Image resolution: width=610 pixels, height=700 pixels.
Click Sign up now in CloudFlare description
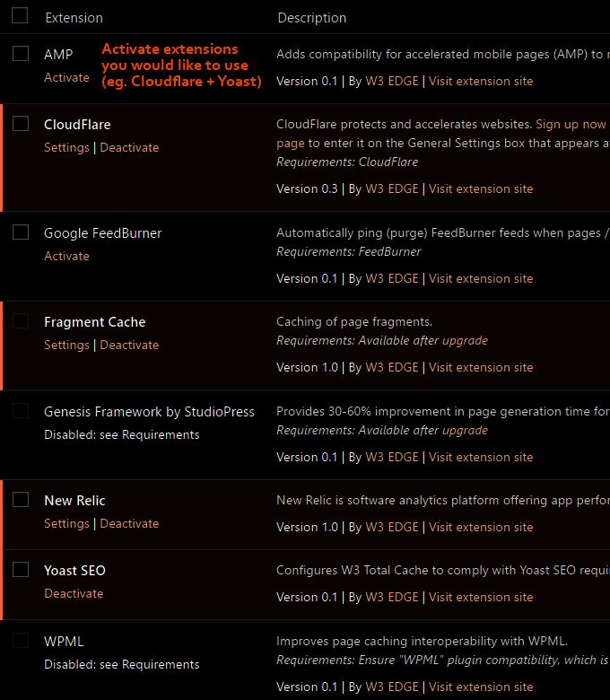[x=571, y=124]
